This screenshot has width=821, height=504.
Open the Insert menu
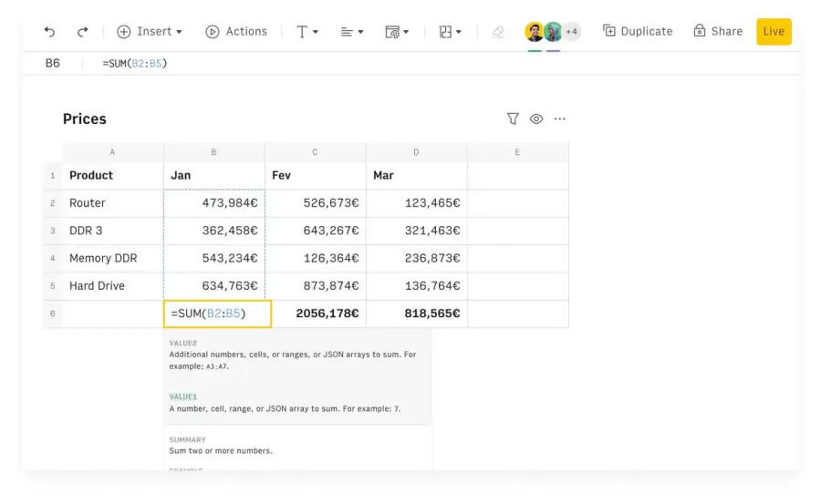point(150,31)
